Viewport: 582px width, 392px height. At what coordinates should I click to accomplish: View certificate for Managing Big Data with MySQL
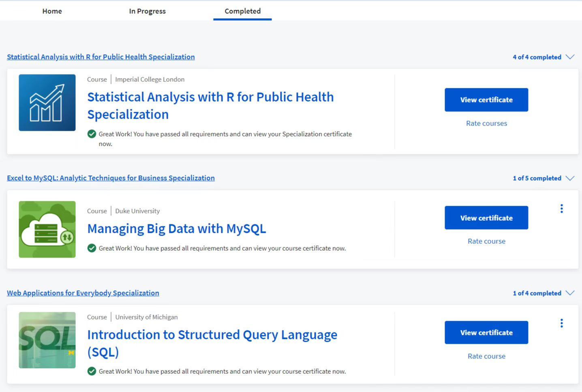click(486, 218)
